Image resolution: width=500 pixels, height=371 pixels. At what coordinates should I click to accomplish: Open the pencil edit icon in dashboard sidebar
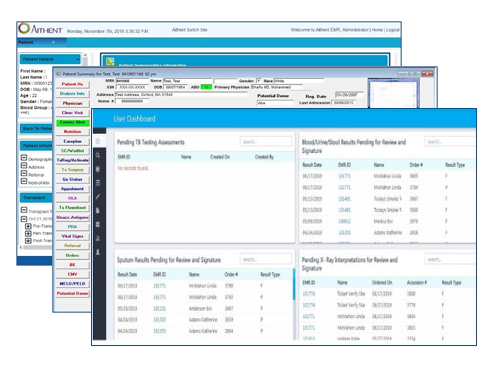(x=98, y=197)
